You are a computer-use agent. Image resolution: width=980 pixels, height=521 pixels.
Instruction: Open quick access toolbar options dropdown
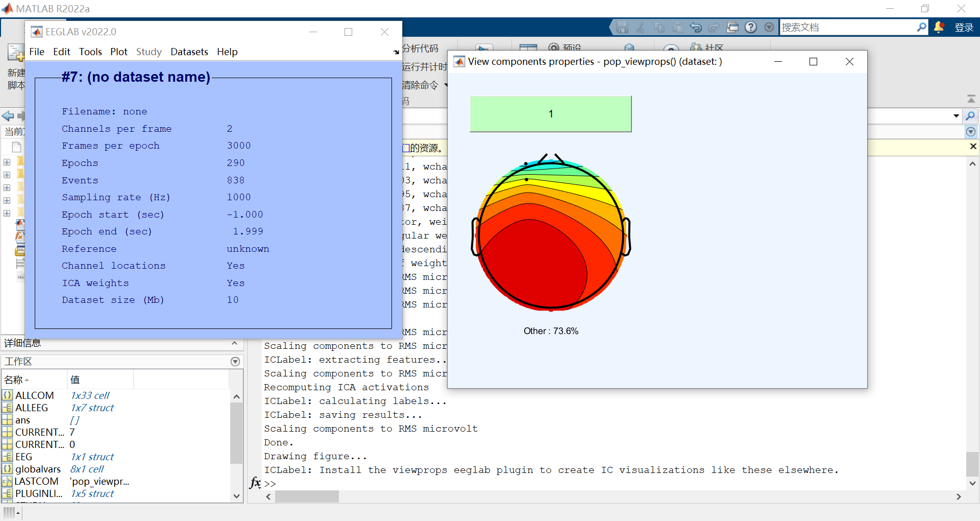tap(769, 28)
